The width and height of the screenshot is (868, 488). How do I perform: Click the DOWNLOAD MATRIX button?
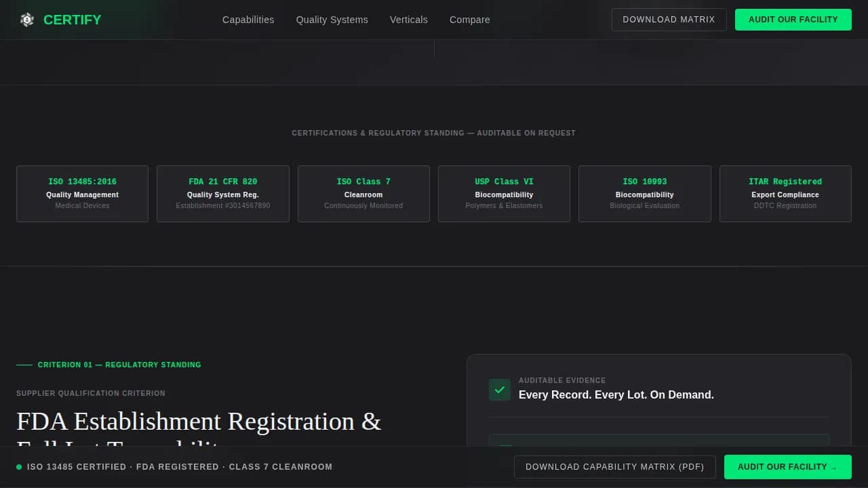[x=669, y=20]
